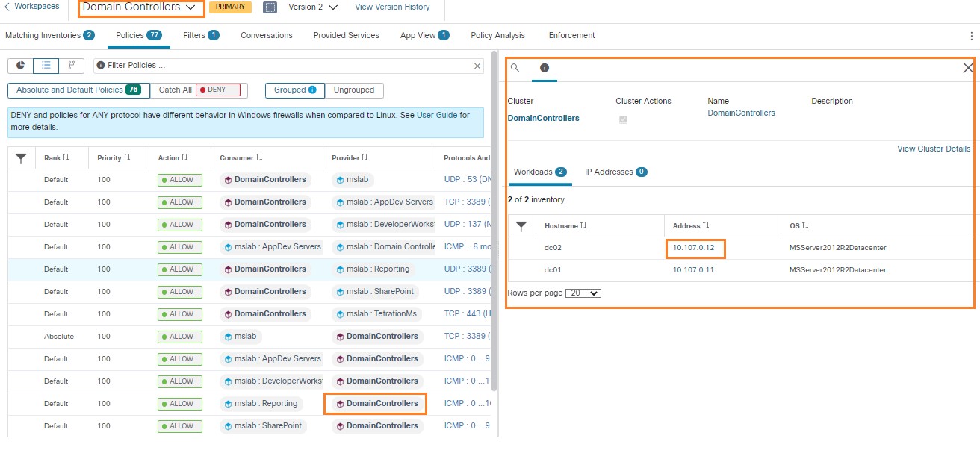Click the dc02 hostname cell

pos(553,248)
